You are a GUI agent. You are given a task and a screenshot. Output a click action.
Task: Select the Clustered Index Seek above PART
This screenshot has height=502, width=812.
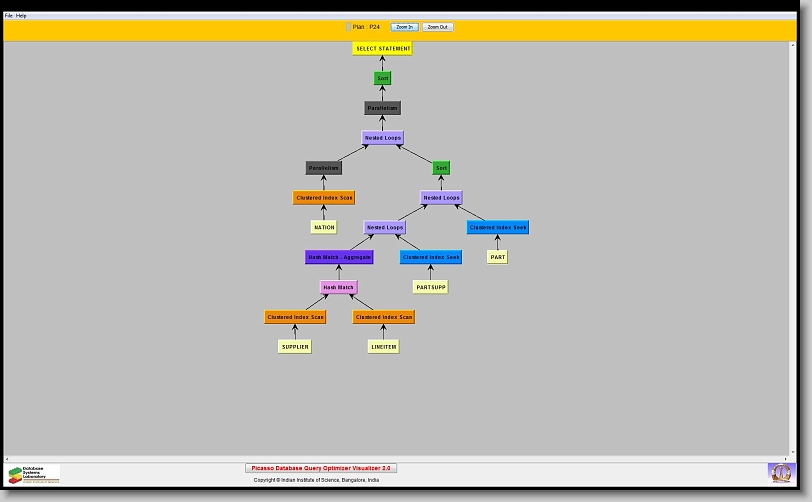497,227
